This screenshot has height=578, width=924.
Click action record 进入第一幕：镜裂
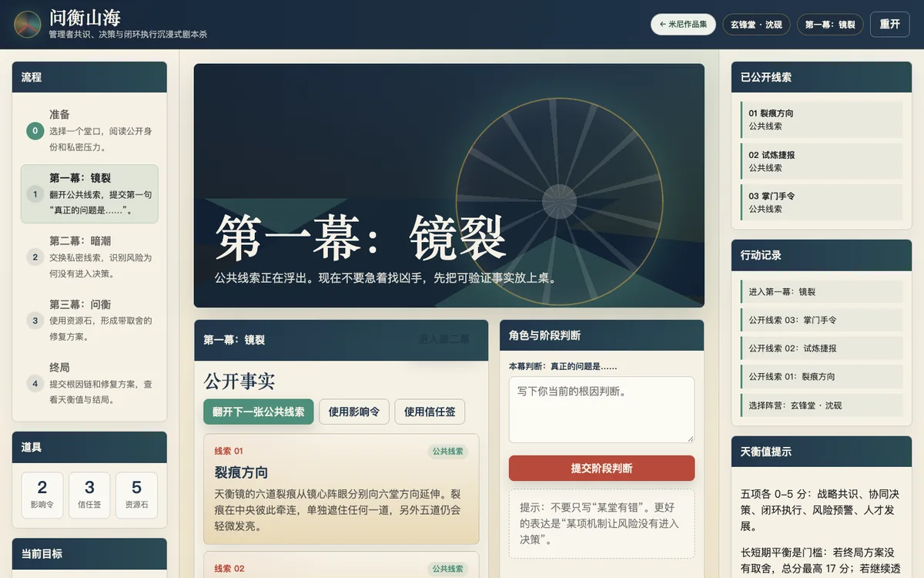(821, 292)
